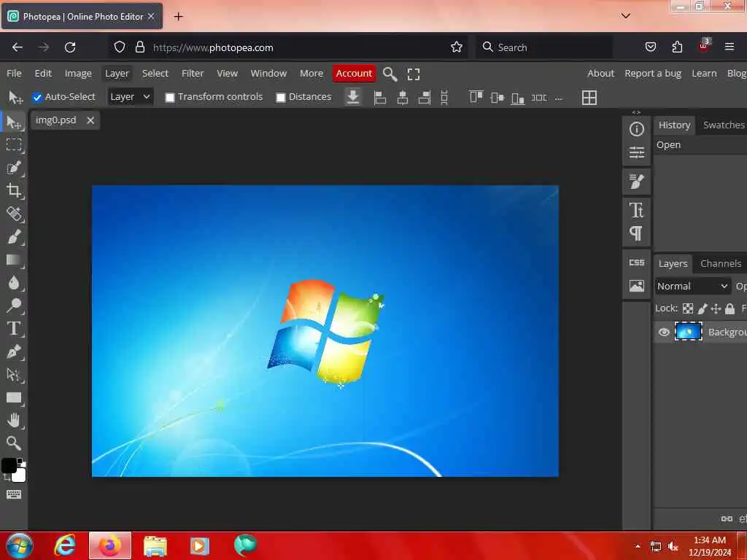Toggle lock all padlock icon
This screenshot has height=560, width=747.
(729, 308)
